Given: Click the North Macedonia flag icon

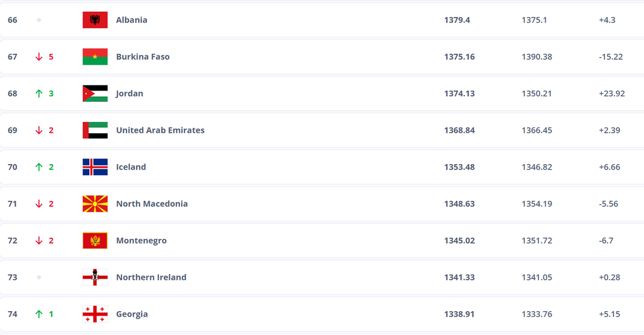Looking at the screenshot, I should 95,204.
